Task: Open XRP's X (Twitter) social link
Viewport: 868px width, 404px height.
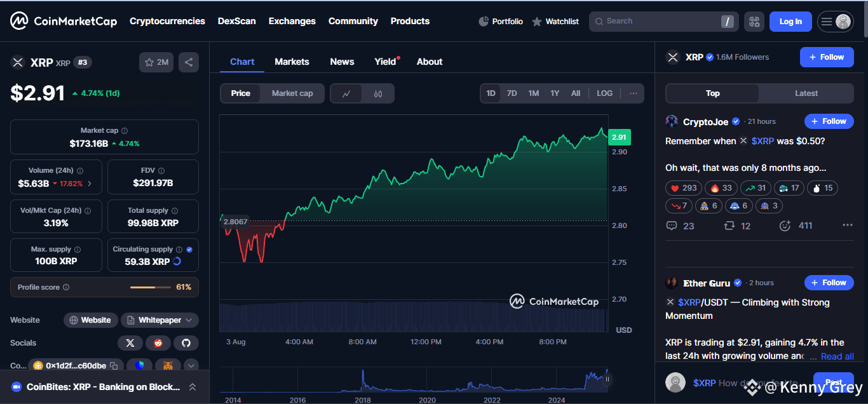Action: [x=130, y=343]
